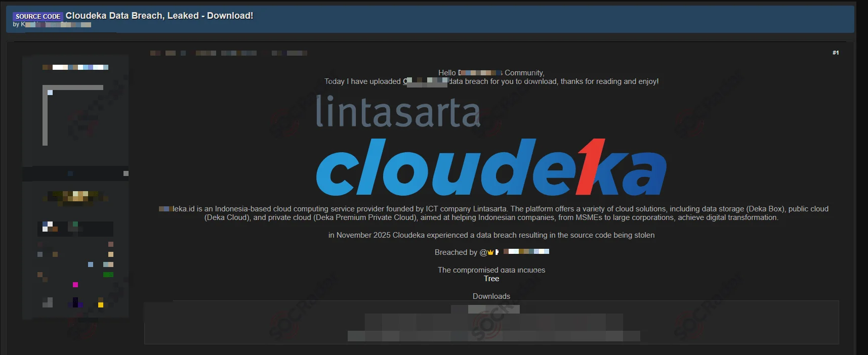This screenshot has width=868, height=355.
Task: Click the thread author name after 'by'
Action: (56, 24)
